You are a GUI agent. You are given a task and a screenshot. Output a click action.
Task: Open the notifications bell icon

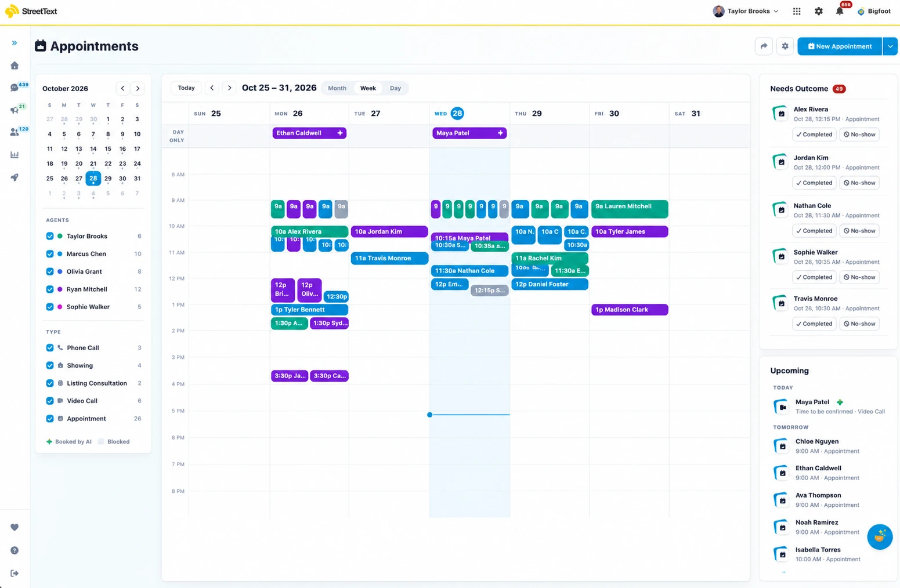[x=840, y=11]
